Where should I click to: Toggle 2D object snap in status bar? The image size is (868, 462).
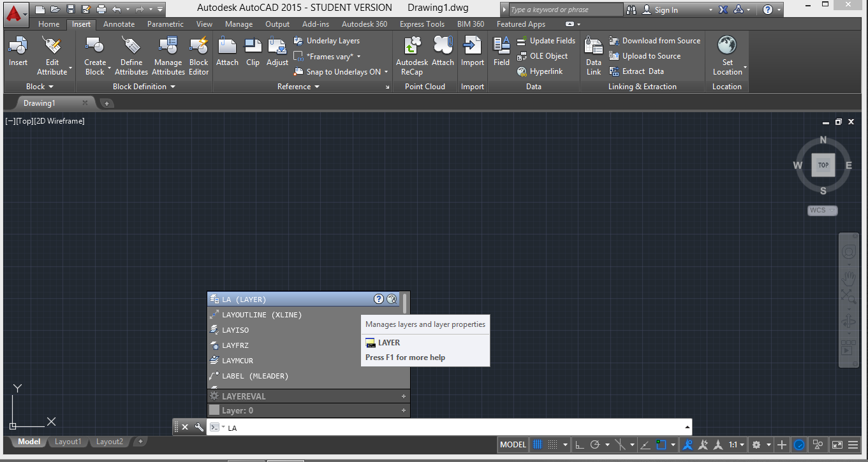pyautogui.click(x=661, y=445)
